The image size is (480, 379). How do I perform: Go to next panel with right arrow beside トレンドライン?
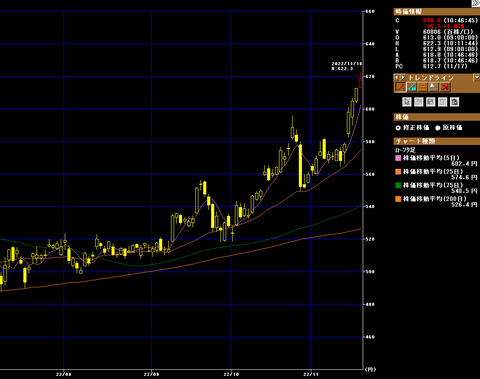click(403, 77)
